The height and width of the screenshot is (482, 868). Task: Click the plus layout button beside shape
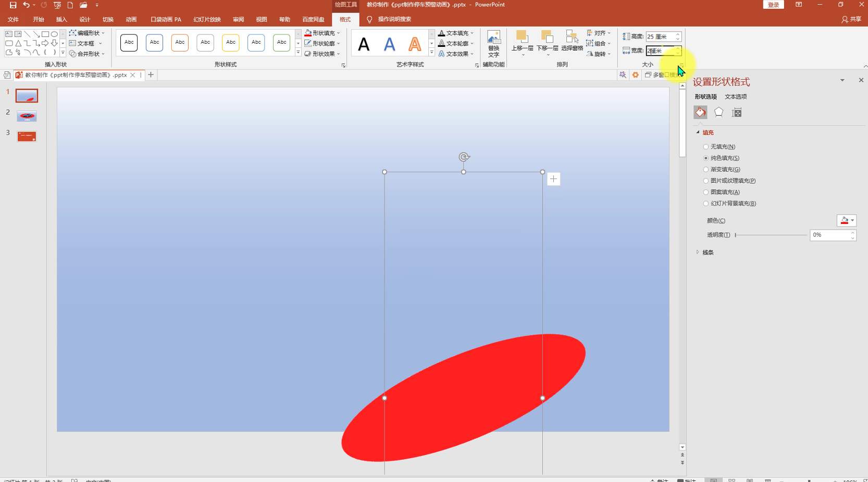[x=553, y=179]
